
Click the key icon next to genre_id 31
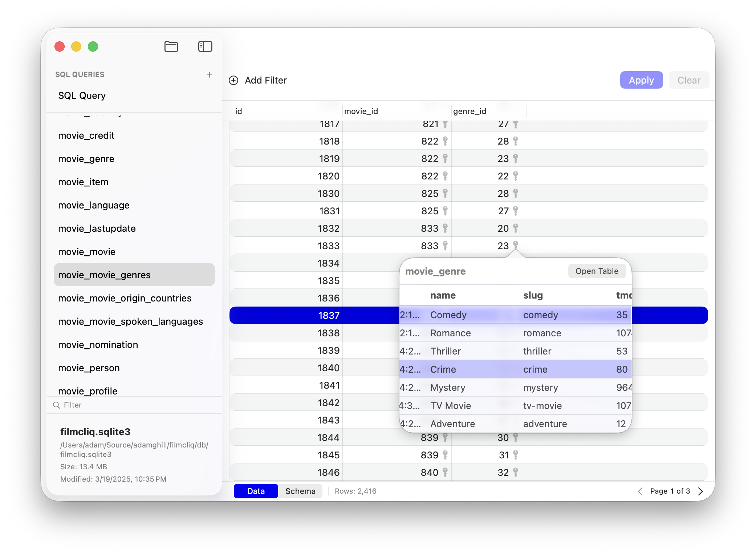515,455
